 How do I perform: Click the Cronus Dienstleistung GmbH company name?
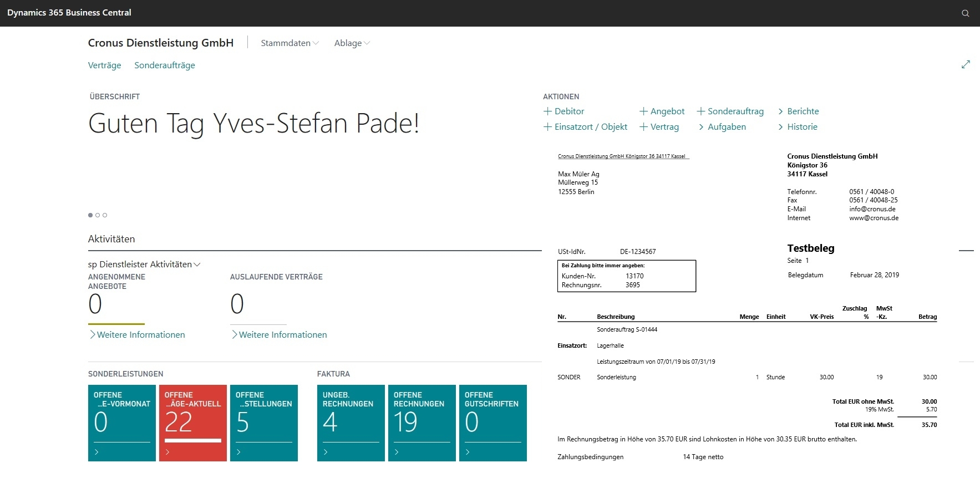[161, 43]
